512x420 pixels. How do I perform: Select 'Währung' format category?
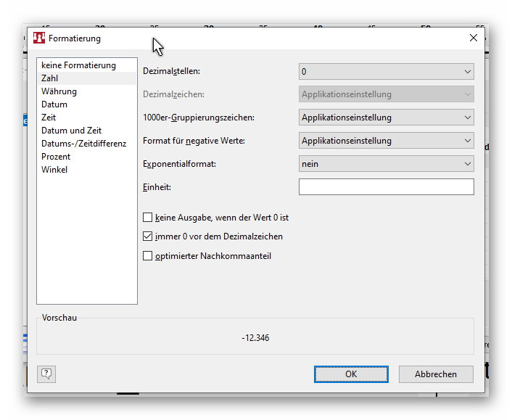(x=59, y=91)
